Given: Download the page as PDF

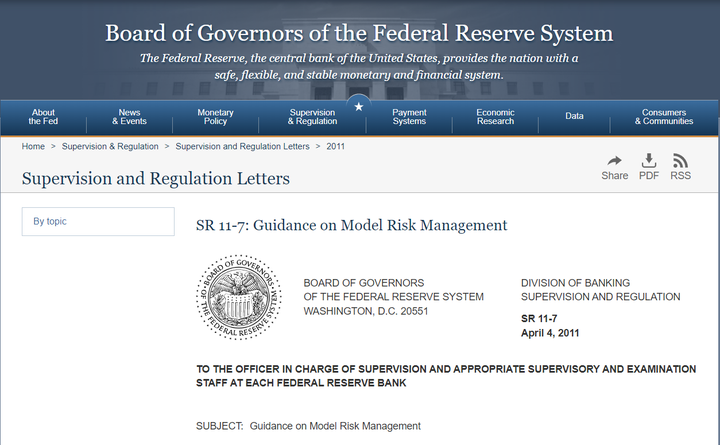Looking at the screenshot, I should [648, 167].
